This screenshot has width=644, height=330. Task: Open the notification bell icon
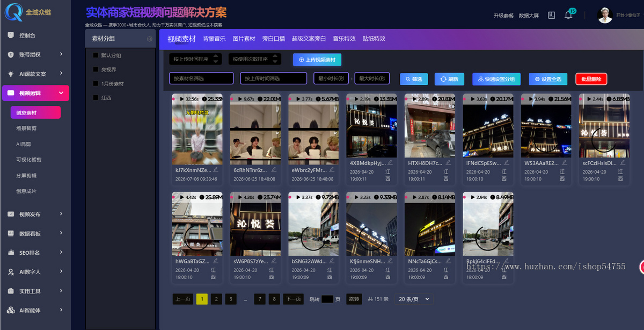(568, 15)
